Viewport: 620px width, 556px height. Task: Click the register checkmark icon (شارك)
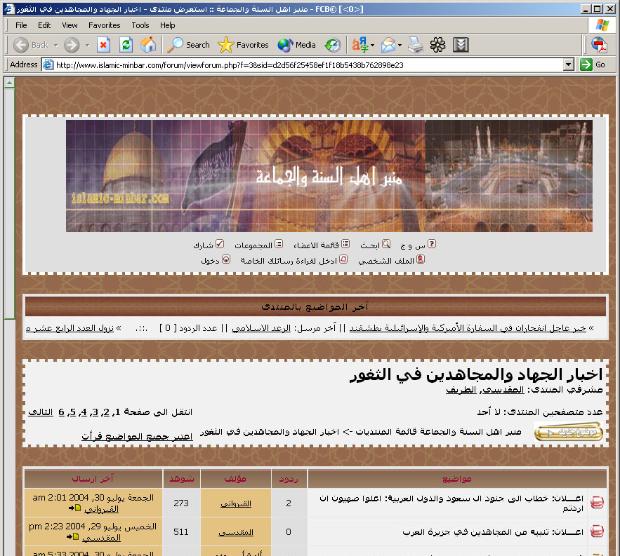[x=220, y=244]
